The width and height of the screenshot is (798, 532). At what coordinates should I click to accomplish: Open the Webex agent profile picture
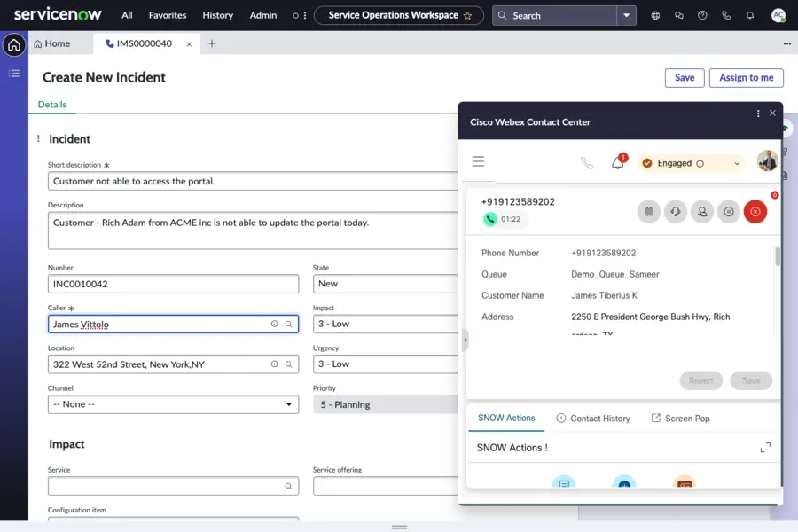click(x=767, y=161)
